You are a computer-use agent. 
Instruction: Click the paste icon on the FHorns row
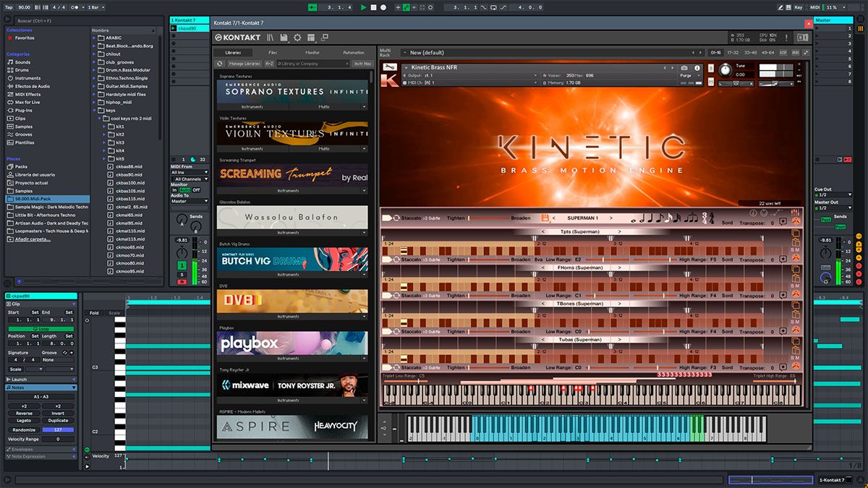796,278
